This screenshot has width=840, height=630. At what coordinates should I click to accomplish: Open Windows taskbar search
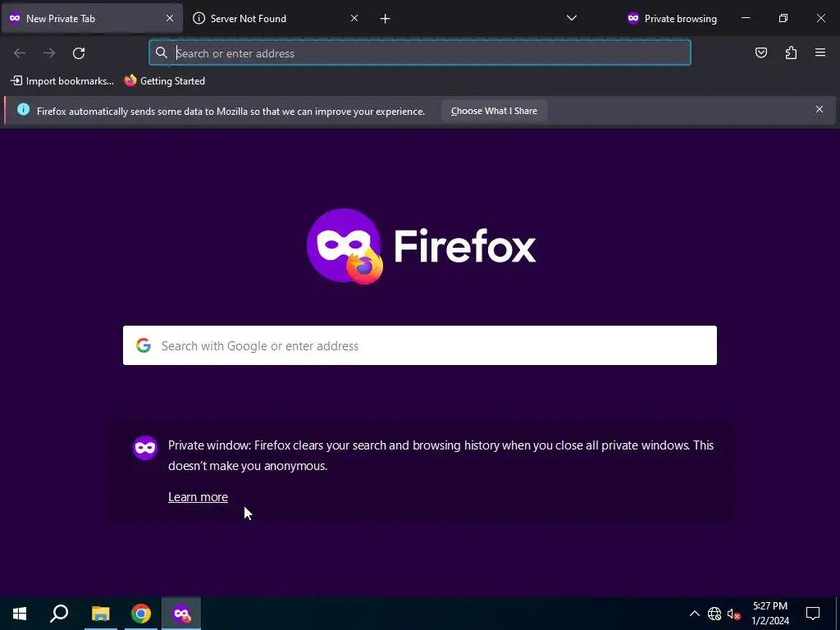click(x=59, y=614)
